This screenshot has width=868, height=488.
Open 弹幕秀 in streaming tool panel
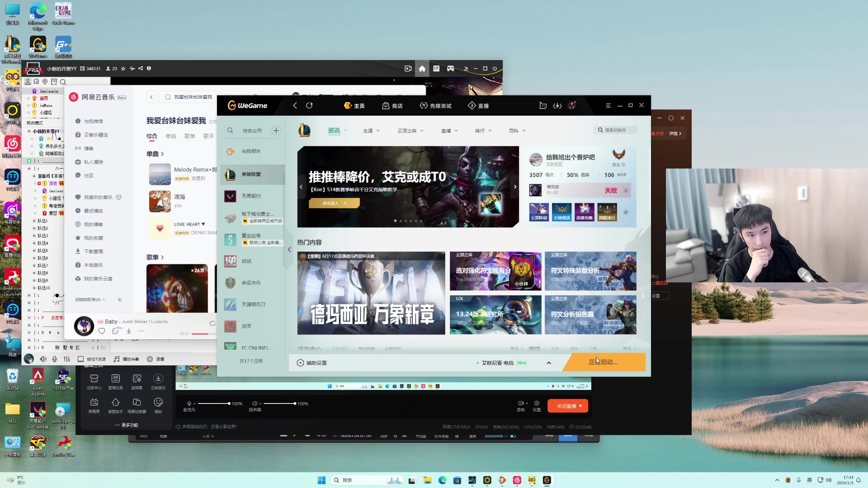tap(94, 406)
